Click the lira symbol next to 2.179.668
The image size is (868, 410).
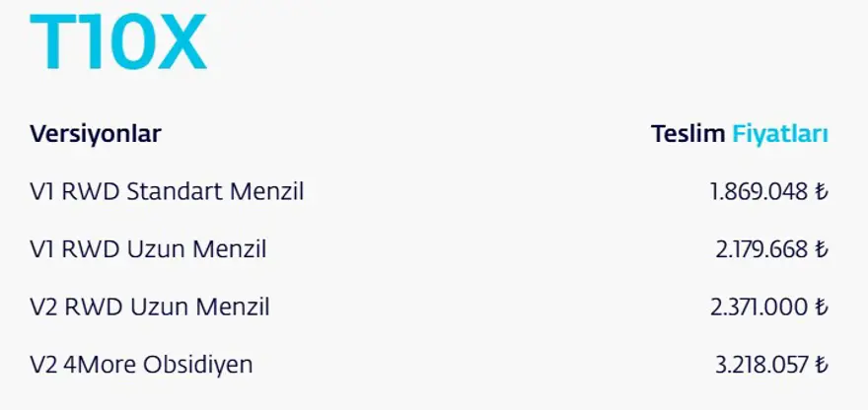[821, 249]
